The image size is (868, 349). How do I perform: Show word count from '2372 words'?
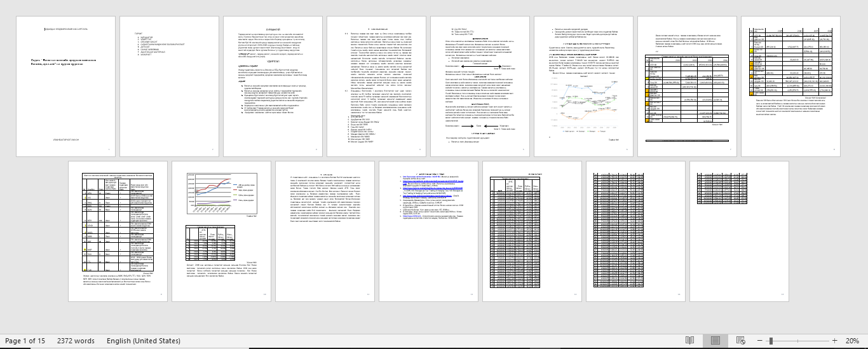coord(76,341)
